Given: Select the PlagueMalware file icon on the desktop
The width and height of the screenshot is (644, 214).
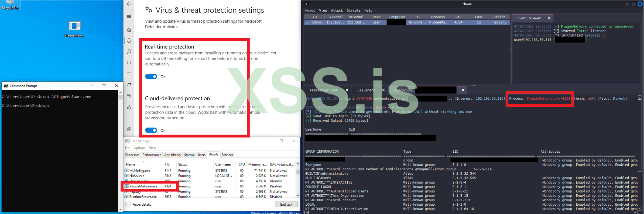Looking at the screenshot, I should 75,29.
